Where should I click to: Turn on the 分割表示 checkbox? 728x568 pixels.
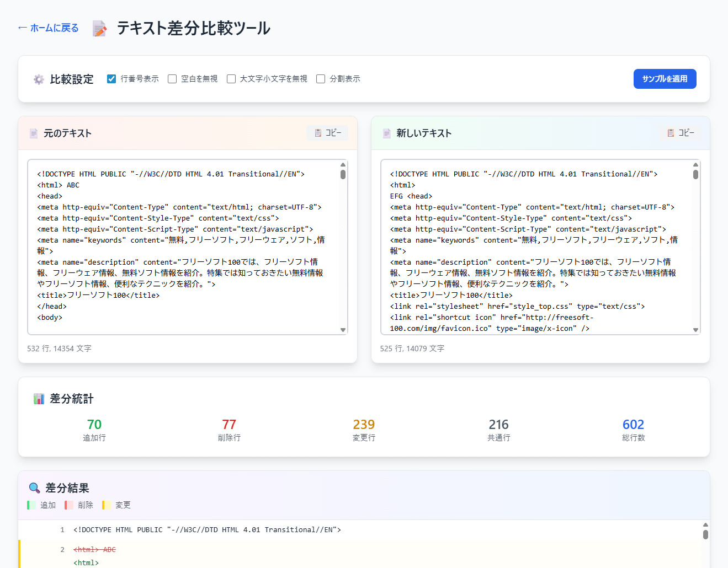click(x=321, y=79)
